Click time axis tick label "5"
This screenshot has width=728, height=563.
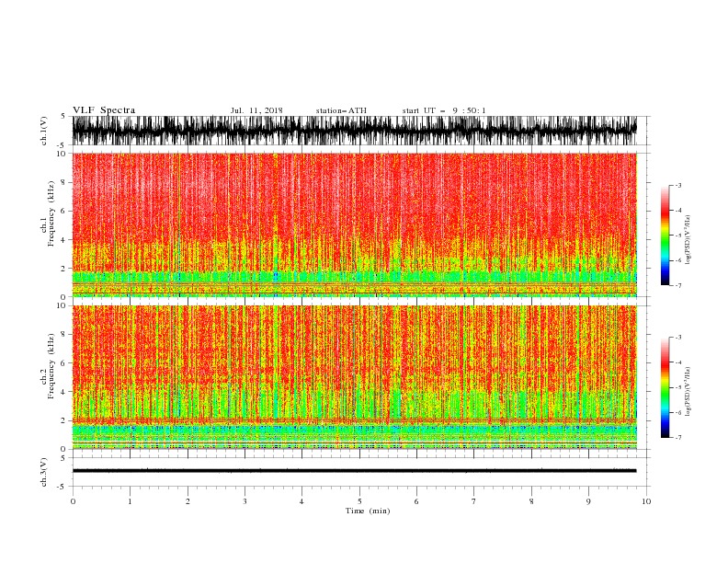(359, 501)
